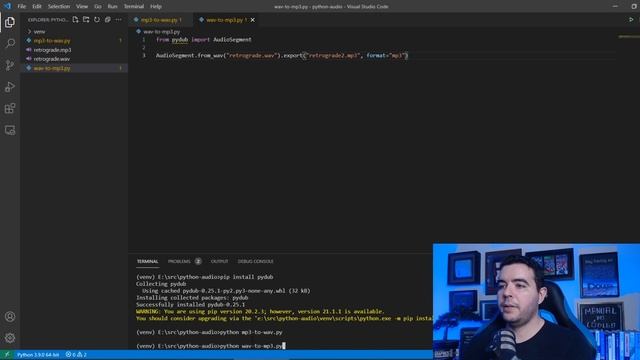This screenshot has width=640, height=360.
Task: Open the File menu
Action: [x=22, y=7]
